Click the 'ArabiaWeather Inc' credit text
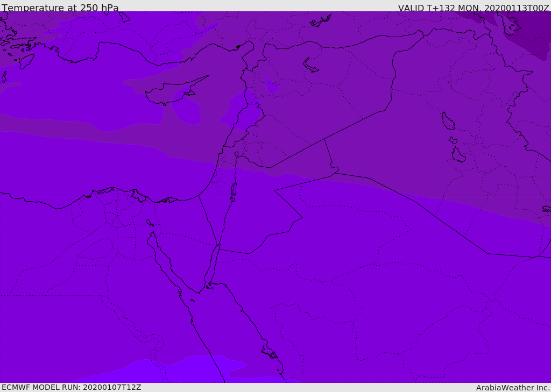551x392 pixels. coord(512,388)
